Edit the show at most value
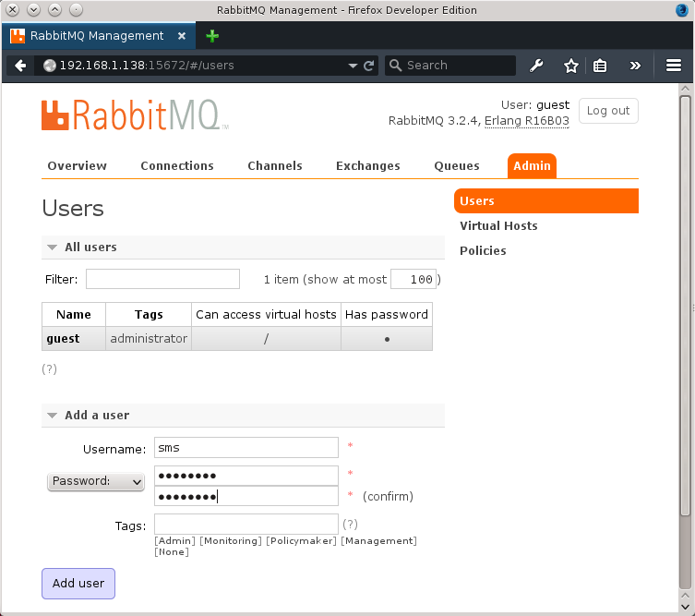 tap(413, 279)
